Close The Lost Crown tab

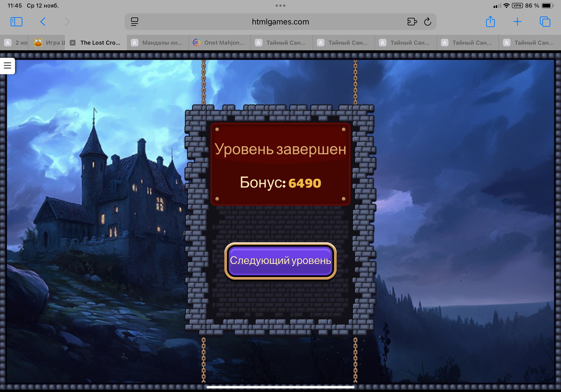point(73,43)
